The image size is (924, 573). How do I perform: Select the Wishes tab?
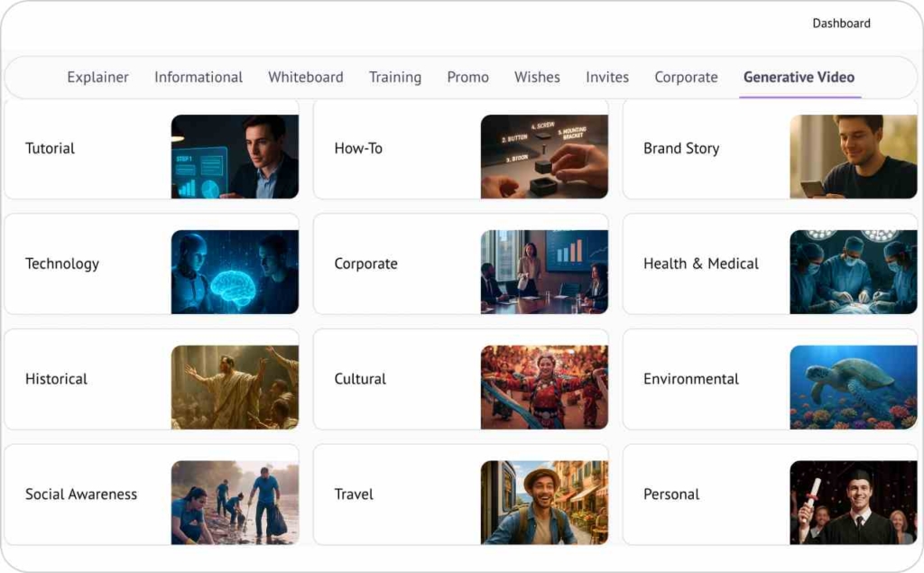pos(537,78)
